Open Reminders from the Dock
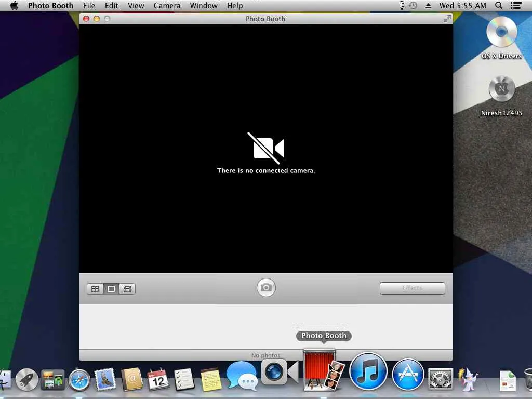Image resolution: width=532 pixels, height=399 pixels. tap(184, 380)
